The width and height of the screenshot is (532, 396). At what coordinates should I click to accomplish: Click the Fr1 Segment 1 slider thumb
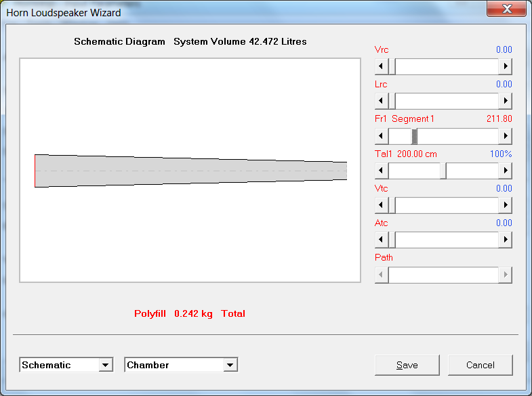pyautogui.click(x=414, y=136)
